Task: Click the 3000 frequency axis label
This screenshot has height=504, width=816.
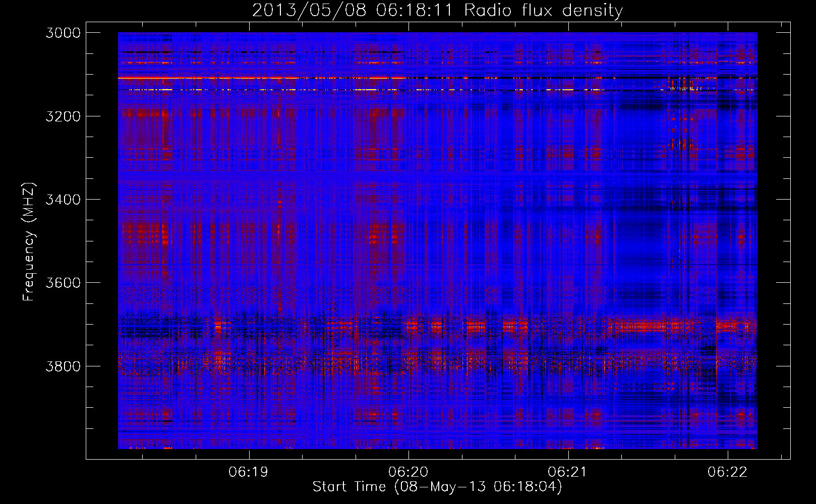Action: pos(63,33)
